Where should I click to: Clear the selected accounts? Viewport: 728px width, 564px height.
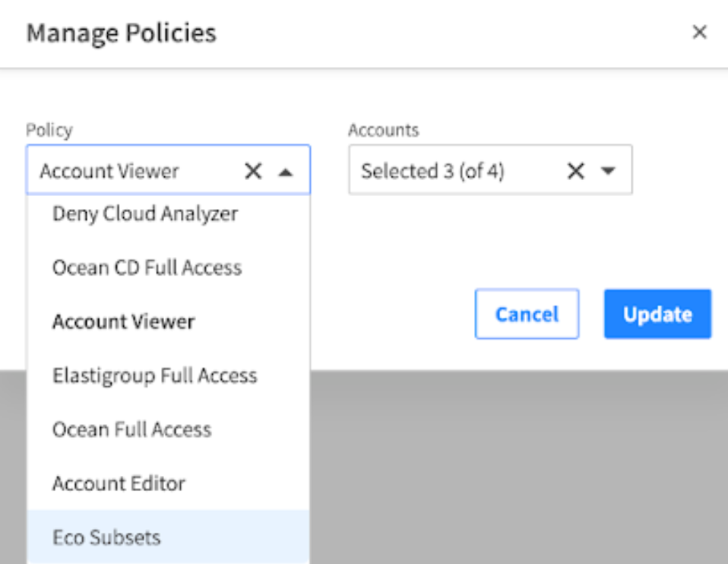pos(576,172)
